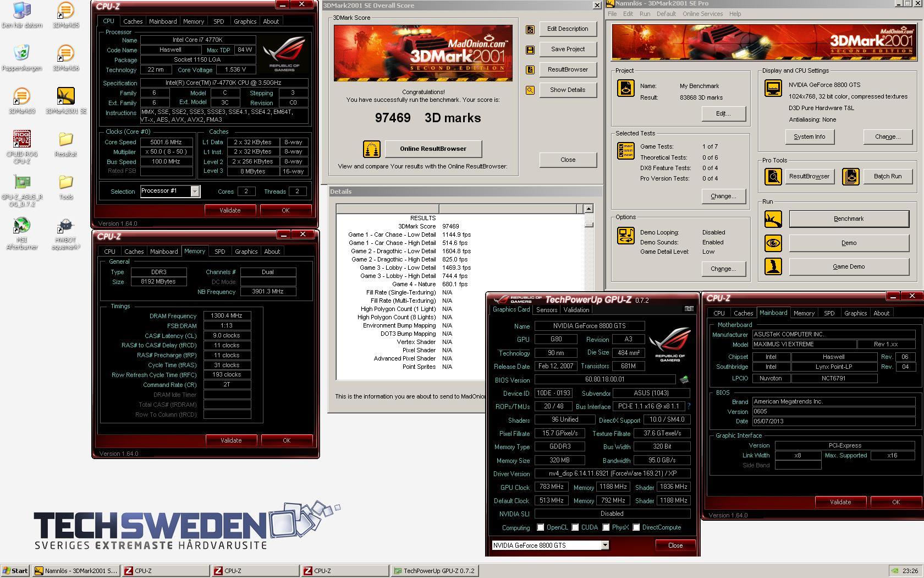Click the icon beside the ResultBrowser button in score window
Image resolution: width=924 pixels, height=578 pixels.
530,70
